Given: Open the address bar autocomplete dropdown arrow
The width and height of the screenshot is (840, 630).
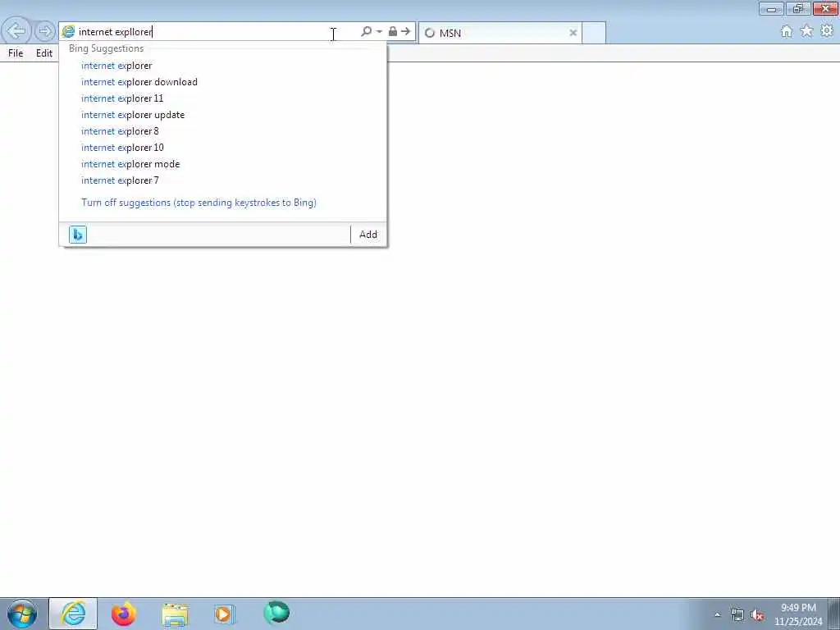Looking at the screenshot, I should 379,32.
